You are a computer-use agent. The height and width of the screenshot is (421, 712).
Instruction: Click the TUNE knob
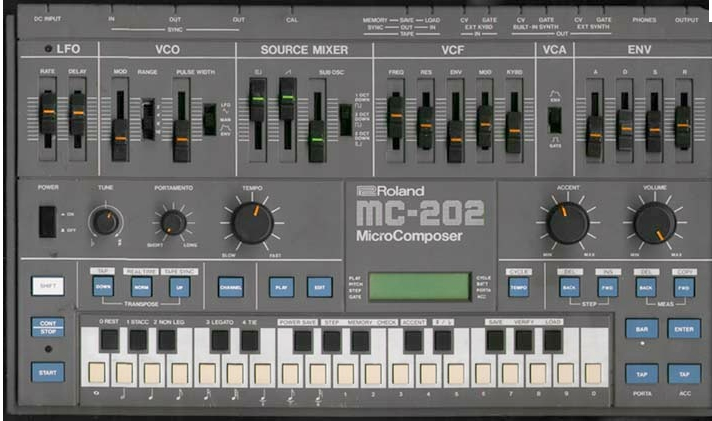click(x=105, y=222)
